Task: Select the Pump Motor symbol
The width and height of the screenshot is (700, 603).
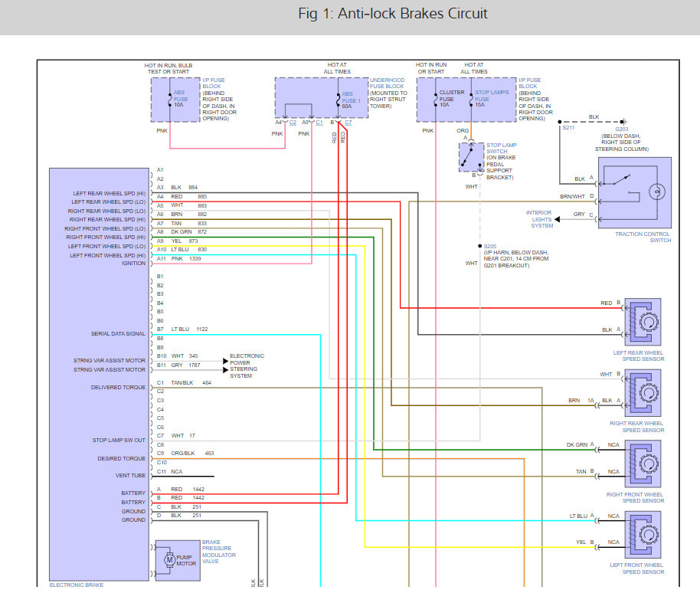Action: 170,559
